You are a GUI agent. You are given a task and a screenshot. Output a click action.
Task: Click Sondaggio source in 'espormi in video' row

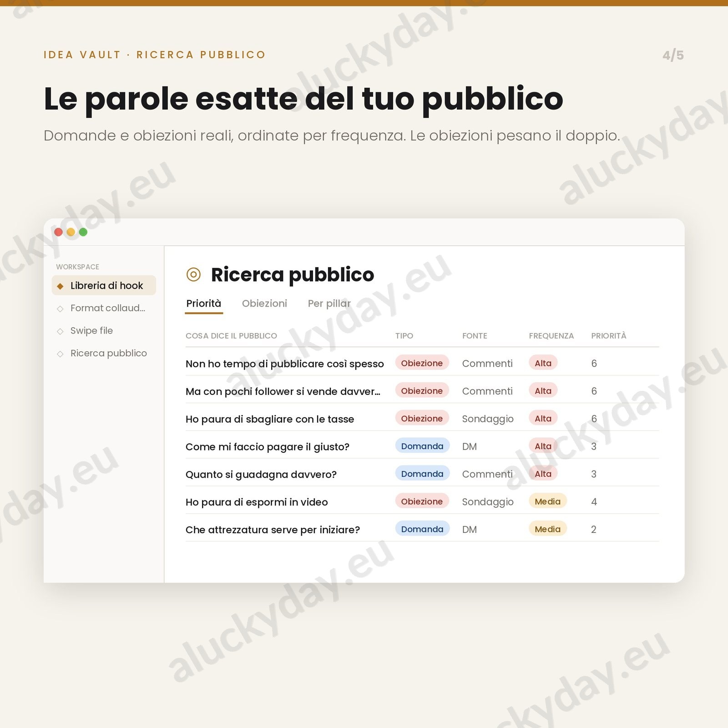pos(488,502)
